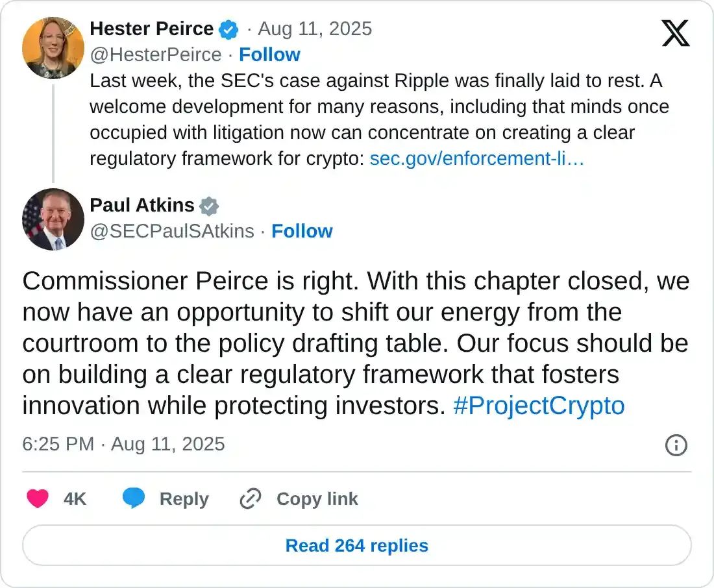Viewport: 714px width, 588px height.
Task: Click the copy link chain icon
Action: [250, 498]
